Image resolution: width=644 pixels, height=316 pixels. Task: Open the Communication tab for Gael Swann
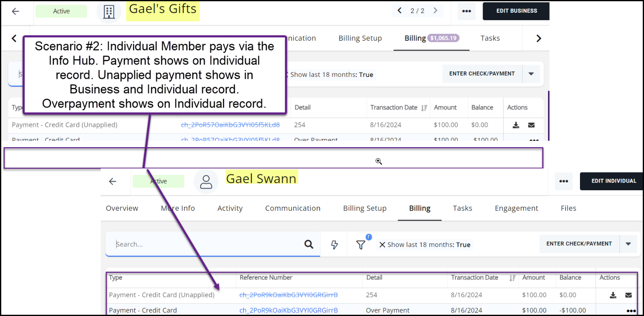293,208
